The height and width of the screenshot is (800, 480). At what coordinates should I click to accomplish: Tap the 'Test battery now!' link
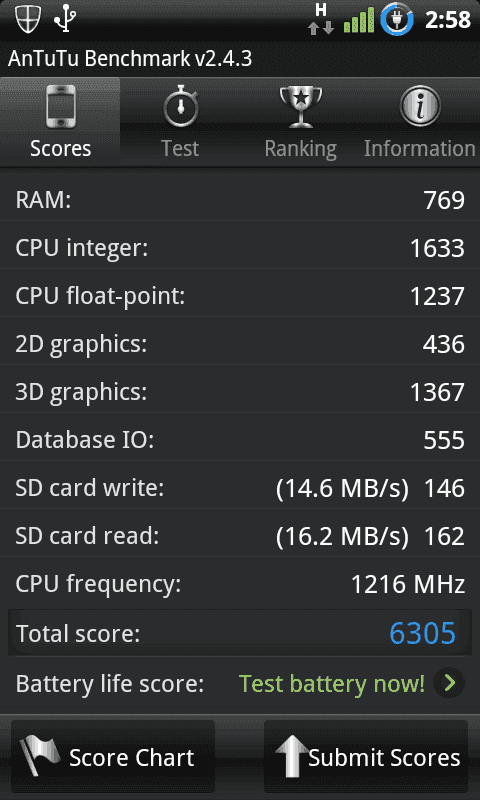332,683
